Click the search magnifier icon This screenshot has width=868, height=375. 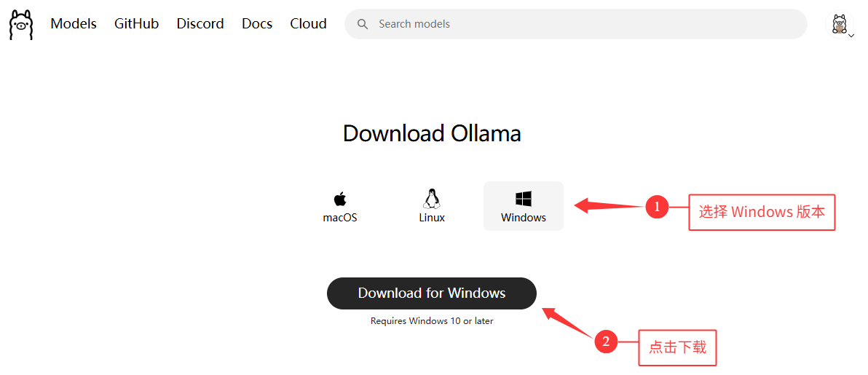[363, 24]
